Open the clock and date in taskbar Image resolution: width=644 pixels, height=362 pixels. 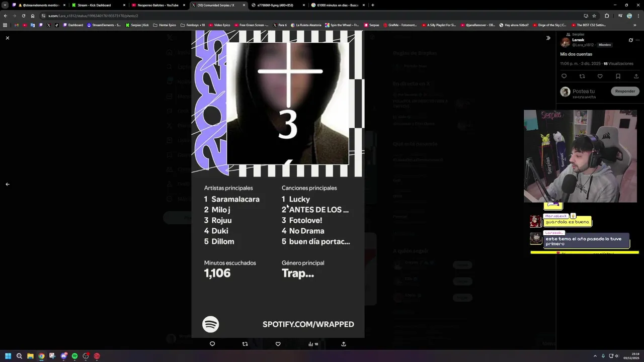tap(631, 356)
